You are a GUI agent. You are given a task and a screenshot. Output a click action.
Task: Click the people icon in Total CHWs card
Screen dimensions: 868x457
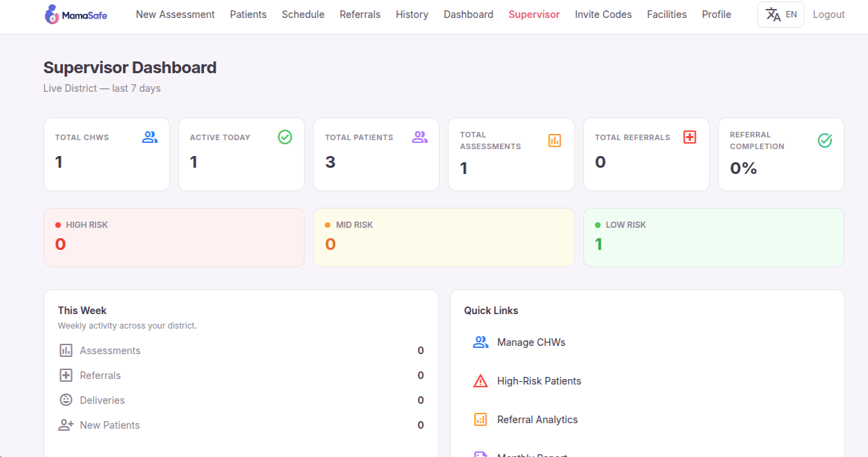coord(150,137)
